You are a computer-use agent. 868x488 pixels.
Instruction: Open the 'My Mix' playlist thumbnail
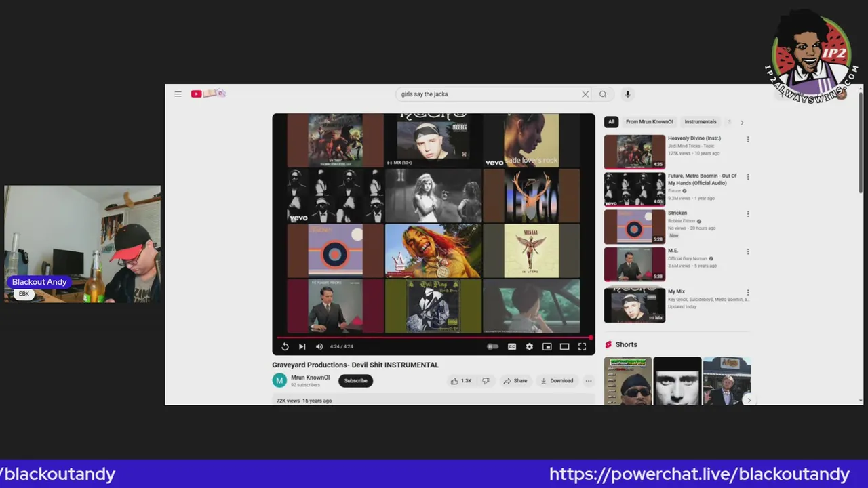tap(635, 304)
